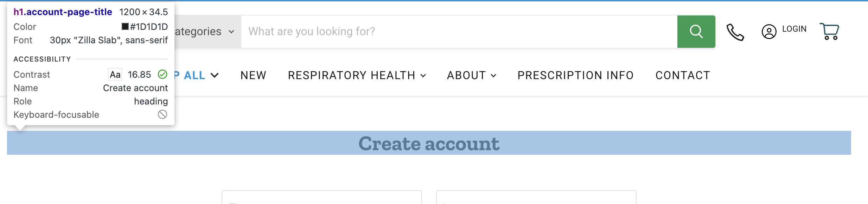
Task: Click the phone handset icon
Action: click(x=735, y=32)
